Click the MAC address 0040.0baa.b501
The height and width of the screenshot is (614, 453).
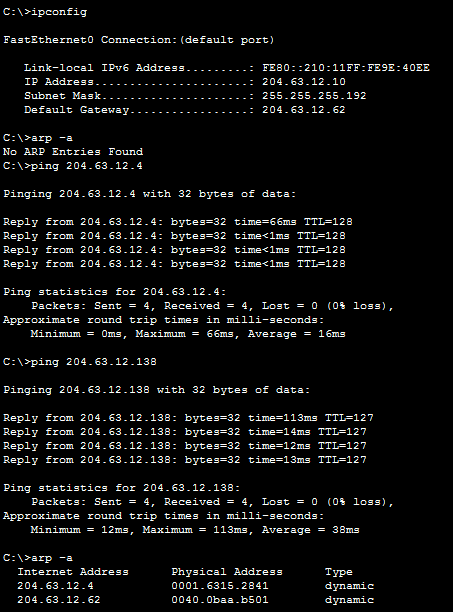click(x=220, y=600)
